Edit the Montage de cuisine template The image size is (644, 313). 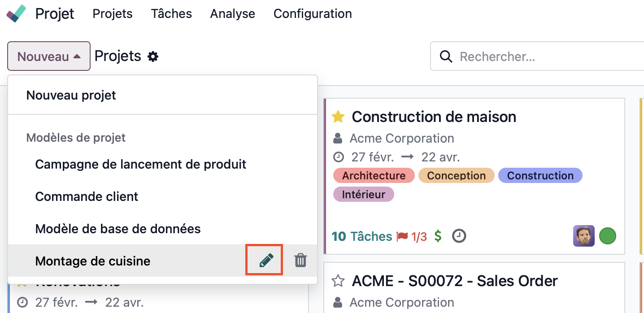click(x=265, y=261)
